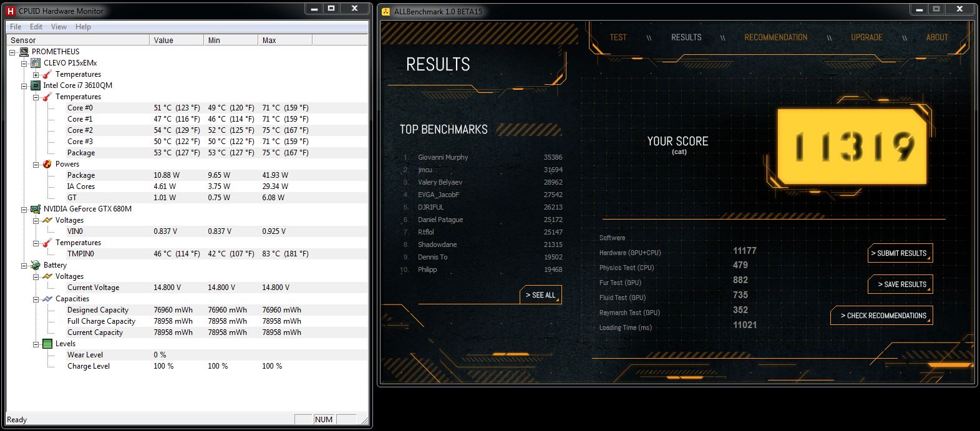Screen dimensions: 980x431
Task: Select the GT power row
Action: pos(187,198)
